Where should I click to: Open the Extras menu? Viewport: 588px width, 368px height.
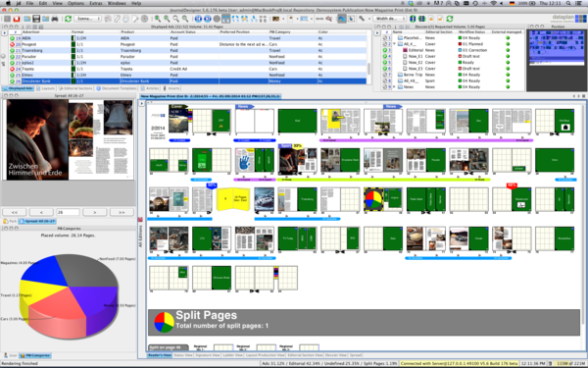point(96,3)
